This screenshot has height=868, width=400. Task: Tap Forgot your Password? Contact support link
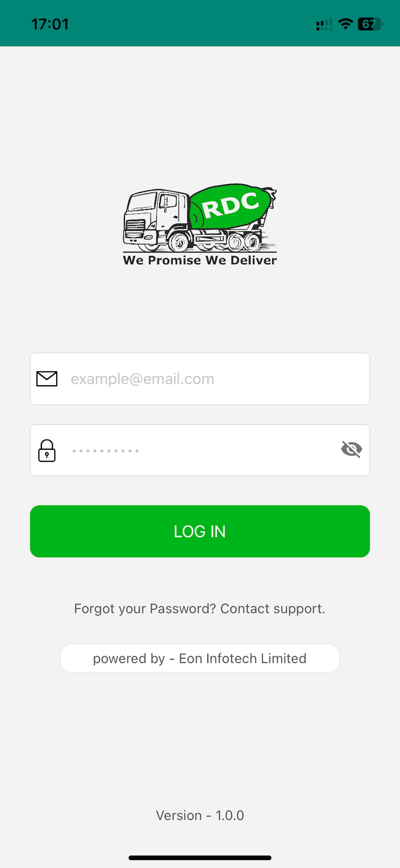pyautogui.click(x=200, y=608)
